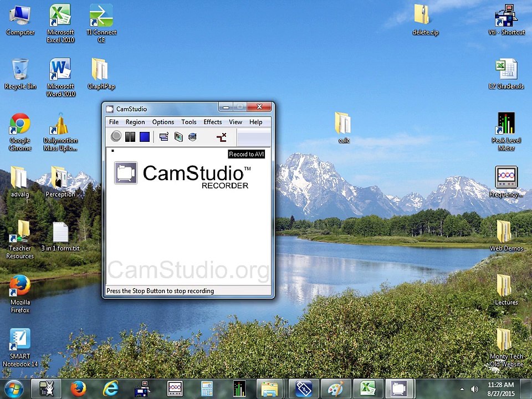Select the GraphPap folder on desktop
This screenshot has width=532, height=399.
click(101, 74)
